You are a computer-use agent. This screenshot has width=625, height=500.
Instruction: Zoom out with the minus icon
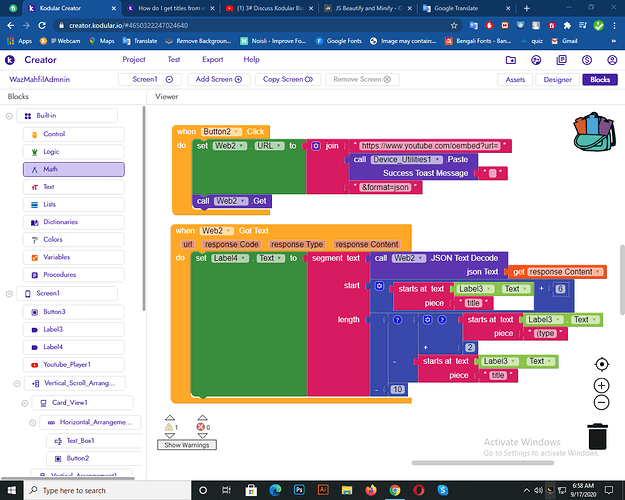coord(601,403)
